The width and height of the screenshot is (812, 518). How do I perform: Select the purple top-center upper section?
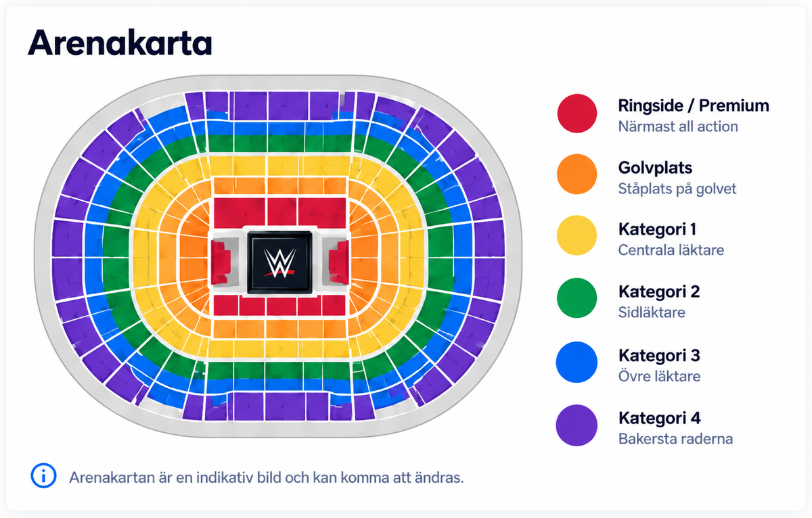click(280, 106)
